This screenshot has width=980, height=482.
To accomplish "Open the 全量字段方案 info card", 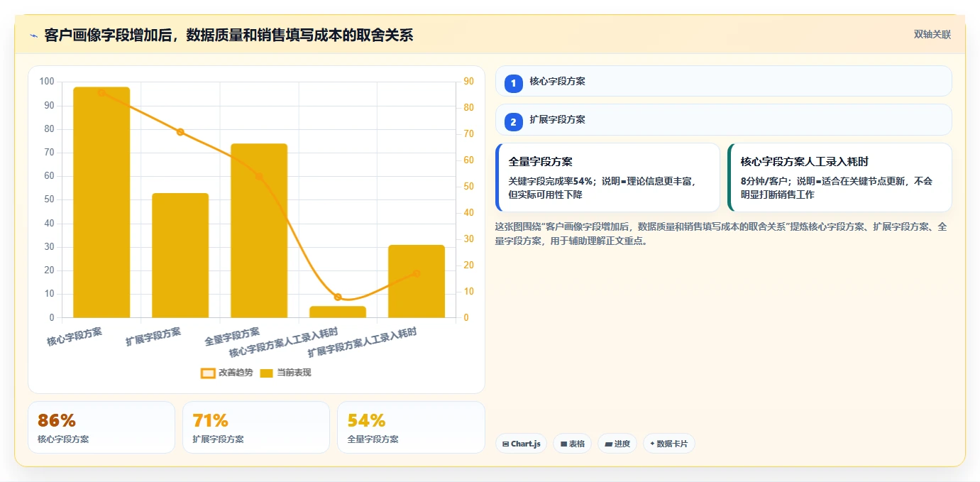I will [607, 177].
